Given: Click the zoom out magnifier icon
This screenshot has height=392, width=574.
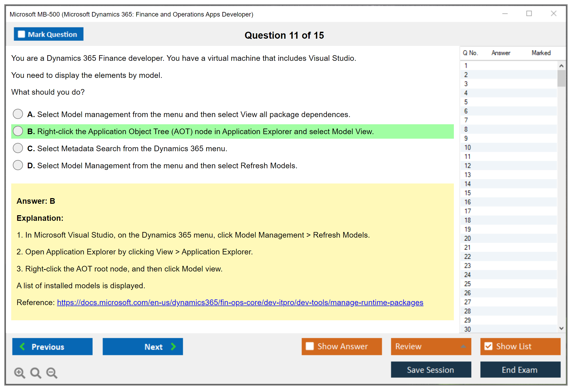Looking at the screenshot, I should pyautogui.click(x=52, y=373).
